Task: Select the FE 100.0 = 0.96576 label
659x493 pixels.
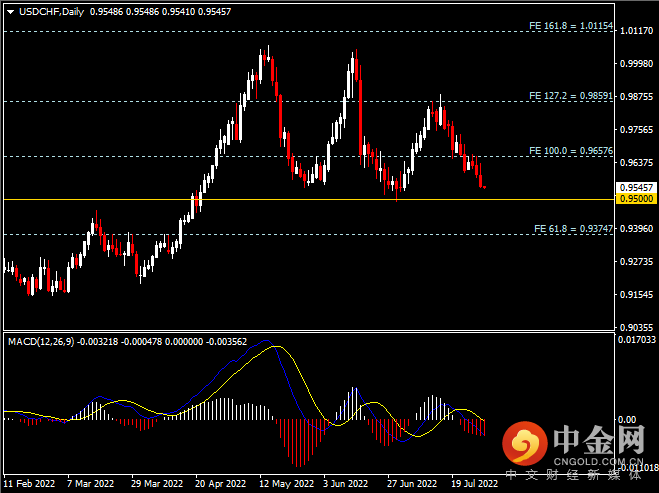Action: [571, 150]
